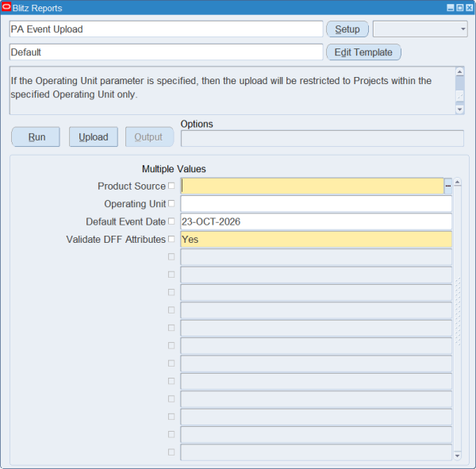
Task: Click the description box scroll down arrow
Action: click(x=459, y=110)
